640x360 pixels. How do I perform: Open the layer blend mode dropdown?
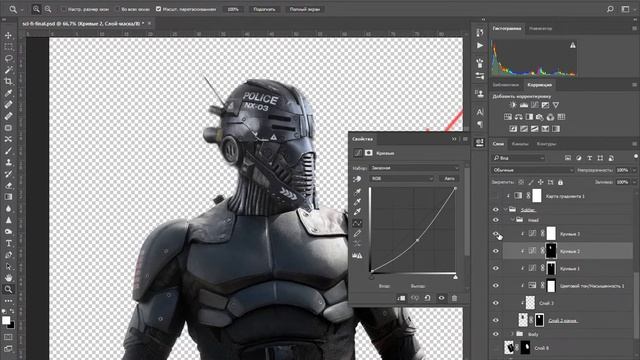pyautogui.click(x=532, y=170)
